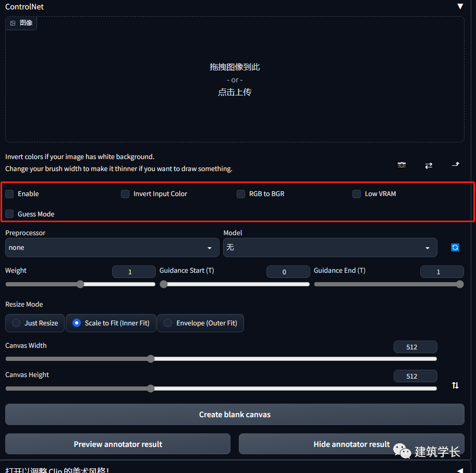Click Hide annotator result
Screen dimensions: 476x473
click(x=351, y=444)
